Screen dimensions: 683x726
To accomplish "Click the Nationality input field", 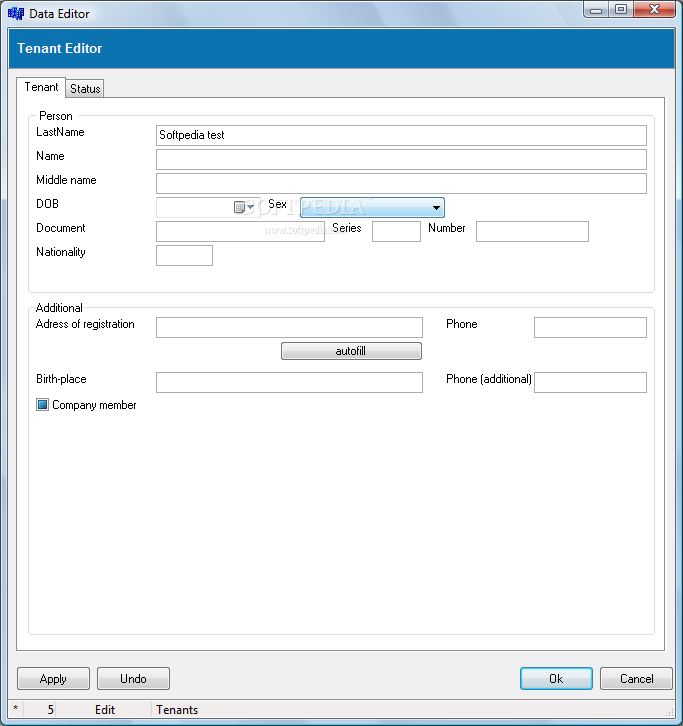I will (184, 255).
